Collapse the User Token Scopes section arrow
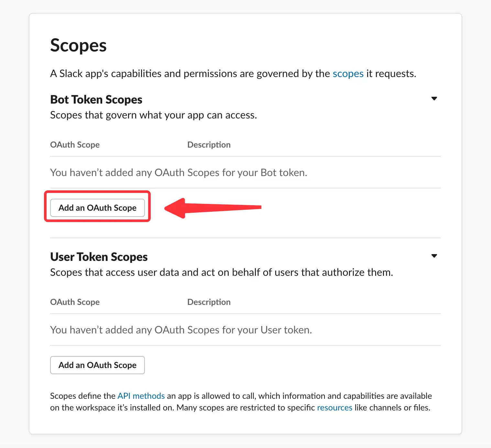 click(434, 256)
